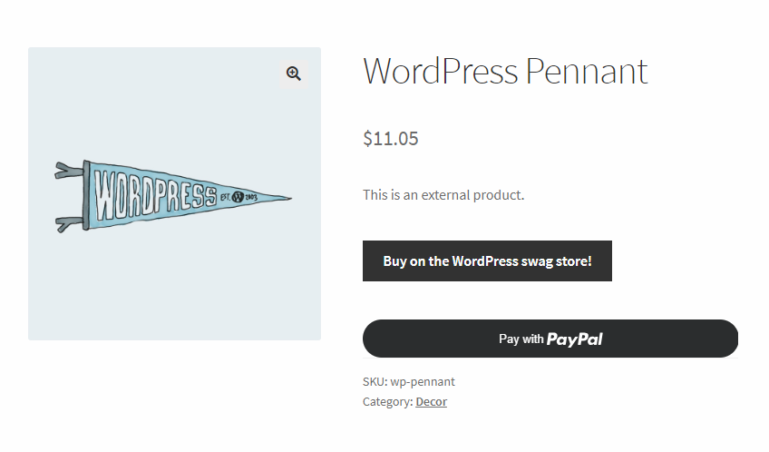Click the WordPress Pennant product title
769x452 pixels.
[505, 71]
